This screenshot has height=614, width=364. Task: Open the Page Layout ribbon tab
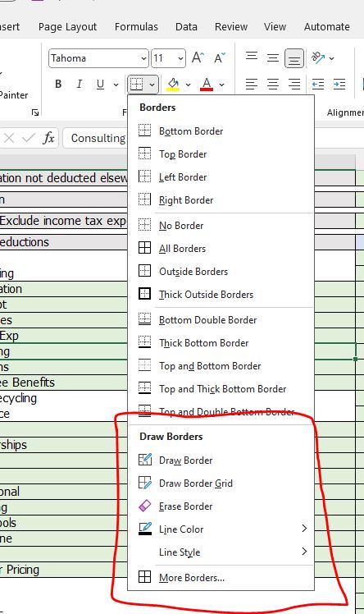point(67,26)
